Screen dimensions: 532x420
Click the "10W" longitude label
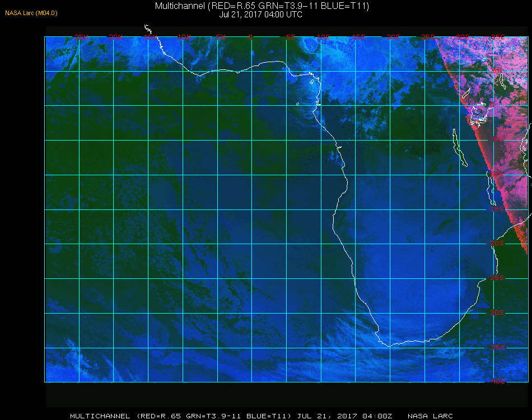[184, 37]
